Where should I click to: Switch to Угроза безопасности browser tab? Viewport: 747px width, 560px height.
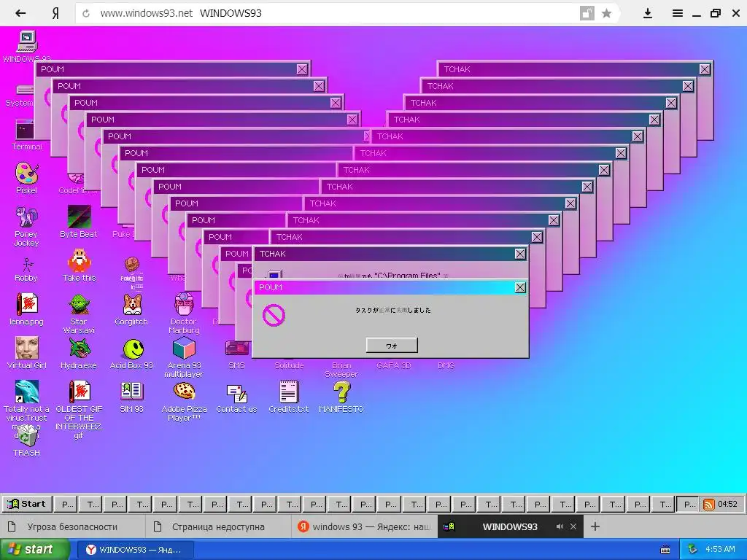tap(72, 526)
